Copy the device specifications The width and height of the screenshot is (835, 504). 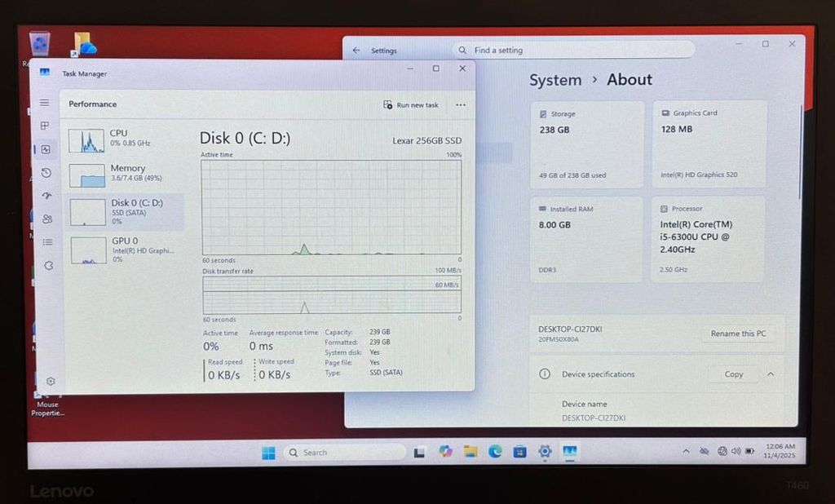pos(734,374)
